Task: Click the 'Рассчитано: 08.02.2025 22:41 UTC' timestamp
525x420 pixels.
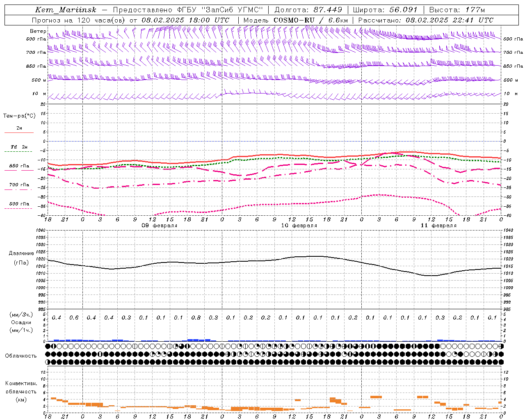Action: [x=426, y=20]
